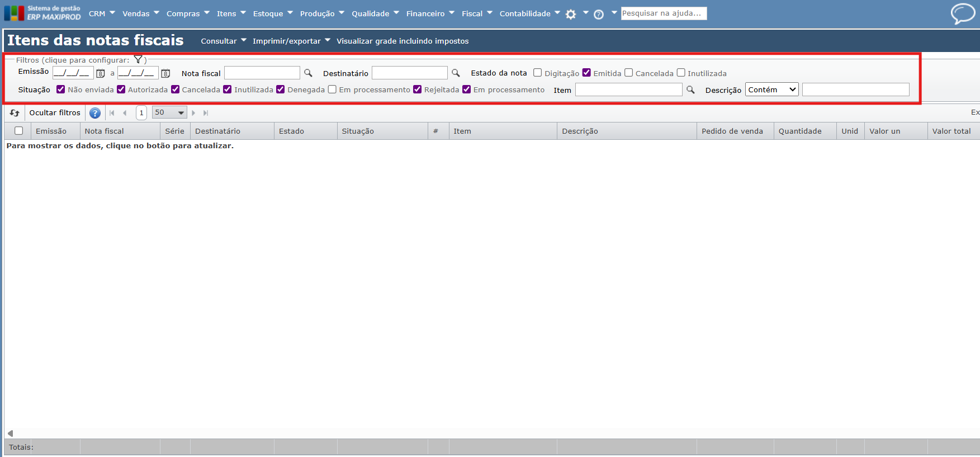Toggle the Rejeitada checkbox

pyautogui.click(x=417, y=89)
